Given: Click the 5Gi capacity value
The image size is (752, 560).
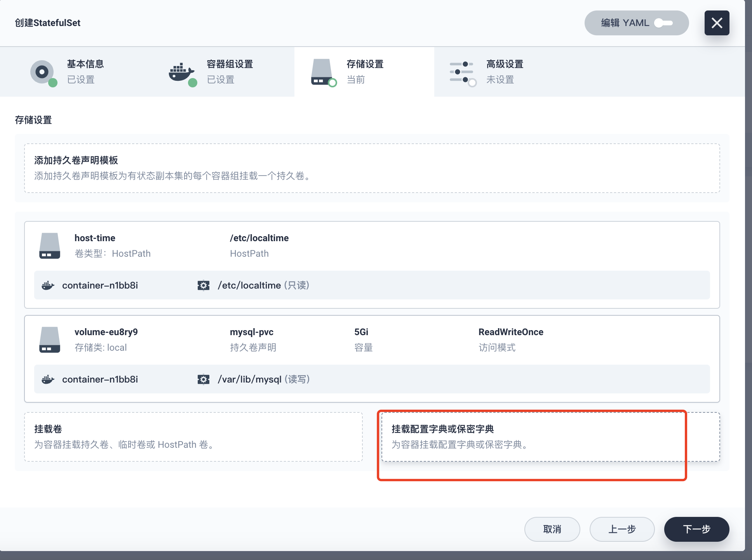Looking at the screenshot, I should (x=361, y=332).
